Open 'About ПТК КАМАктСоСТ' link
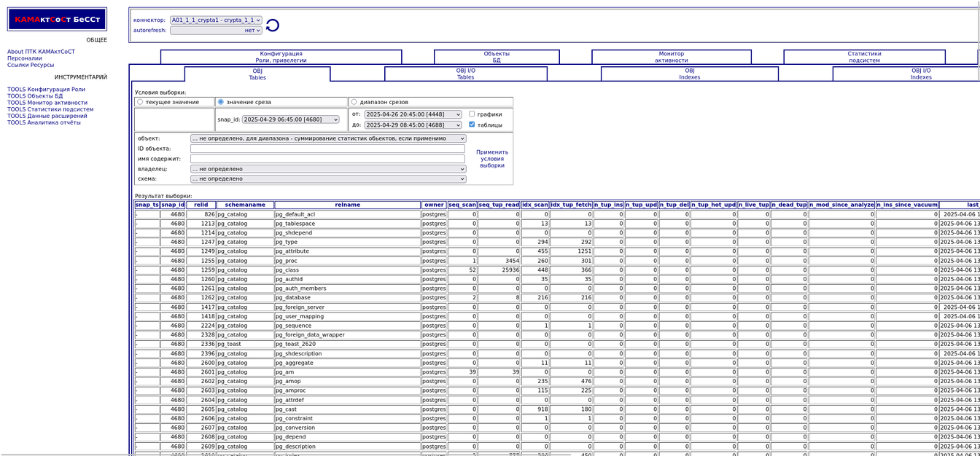Viewport: 980px width, 456px height. pyautogui.click(x=41, y=52)
